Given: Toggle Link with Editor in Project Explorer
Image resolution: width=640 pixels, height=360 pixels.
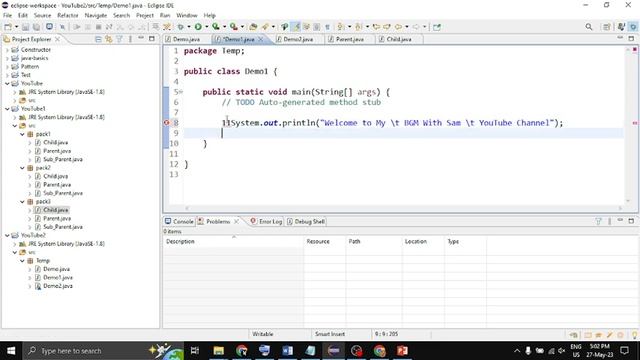Looking at the screenshot, I should [x=109, y=39].
